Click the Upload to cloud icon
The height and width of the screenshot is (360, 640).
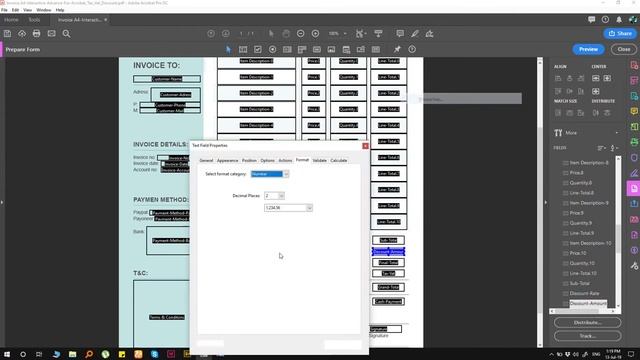[x=22, y=34]
